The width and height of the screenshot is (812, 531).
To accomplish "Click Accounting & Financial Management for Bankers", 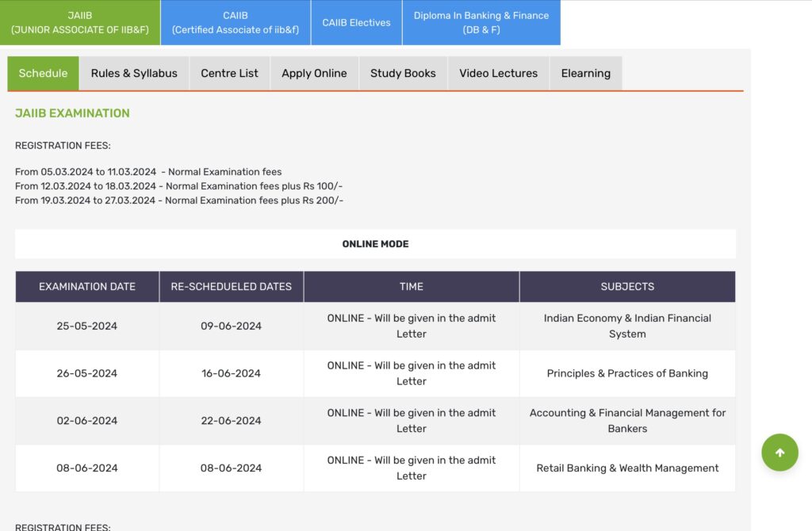I will click(627, 421).
